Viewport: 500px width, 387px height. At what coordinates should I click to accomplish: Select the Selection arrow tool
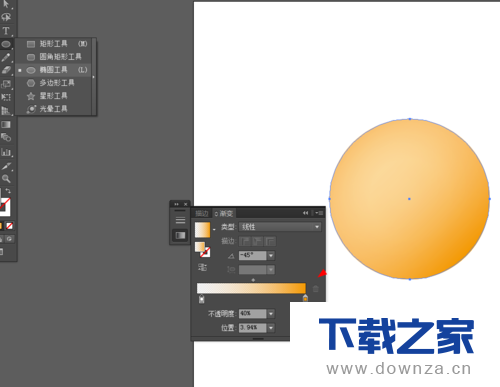pos(6,4)
